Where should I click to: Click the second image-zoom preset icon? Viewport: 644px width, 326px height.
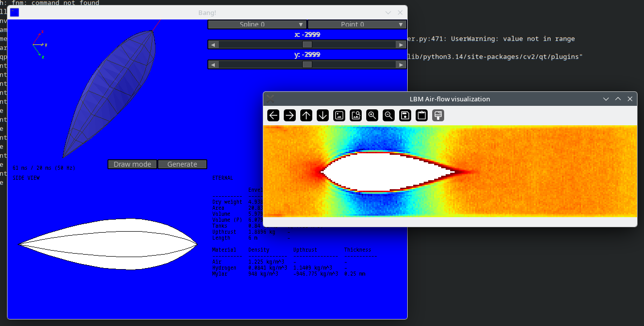tap(356, 115)
